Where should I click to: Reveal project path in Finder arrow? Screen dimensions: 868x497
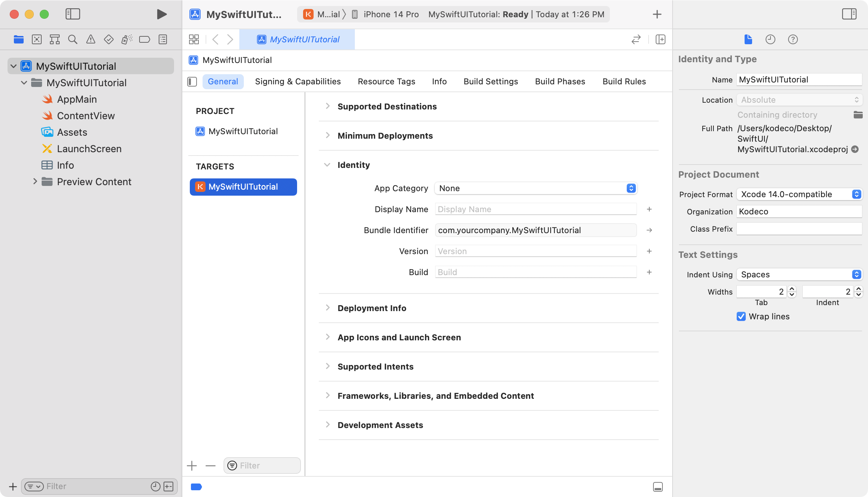tap(855, 149)
